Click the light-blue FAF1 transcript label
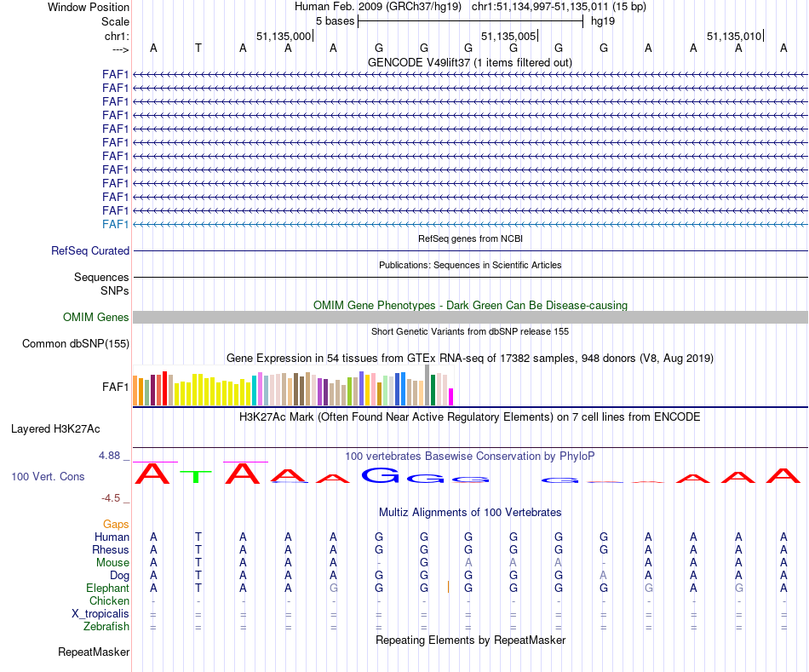This screenshot has width=809, height=672. (115, 224)
